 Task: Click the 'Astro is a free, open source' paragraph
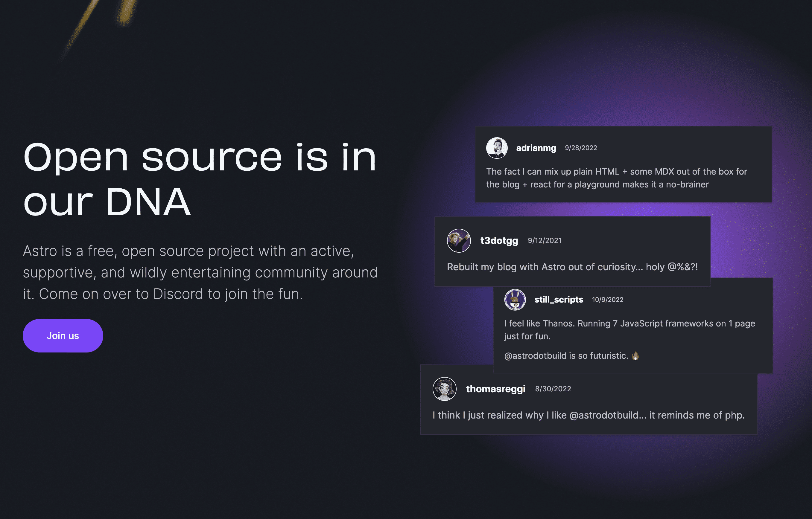point(200,272)
